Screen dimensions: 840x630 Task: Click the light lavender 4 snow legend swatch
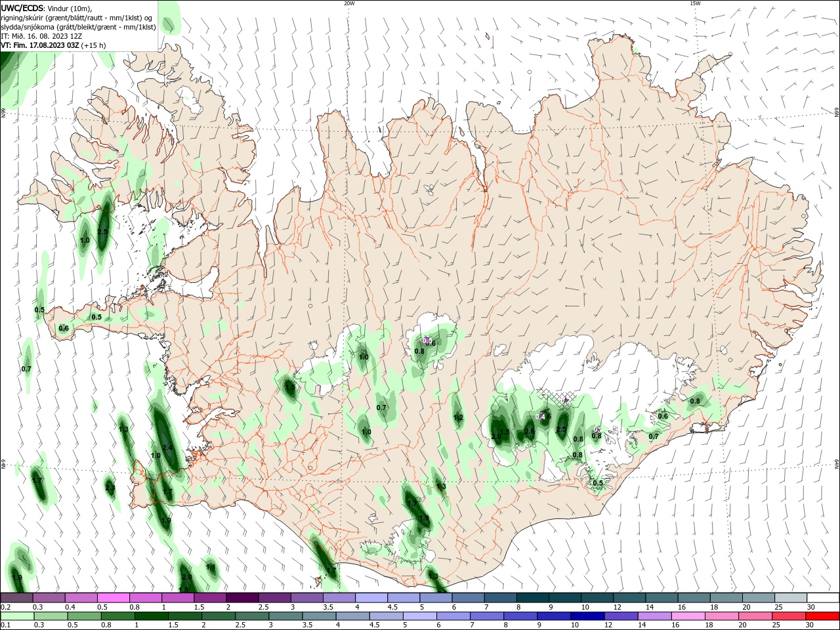click(x=371, y=598)
